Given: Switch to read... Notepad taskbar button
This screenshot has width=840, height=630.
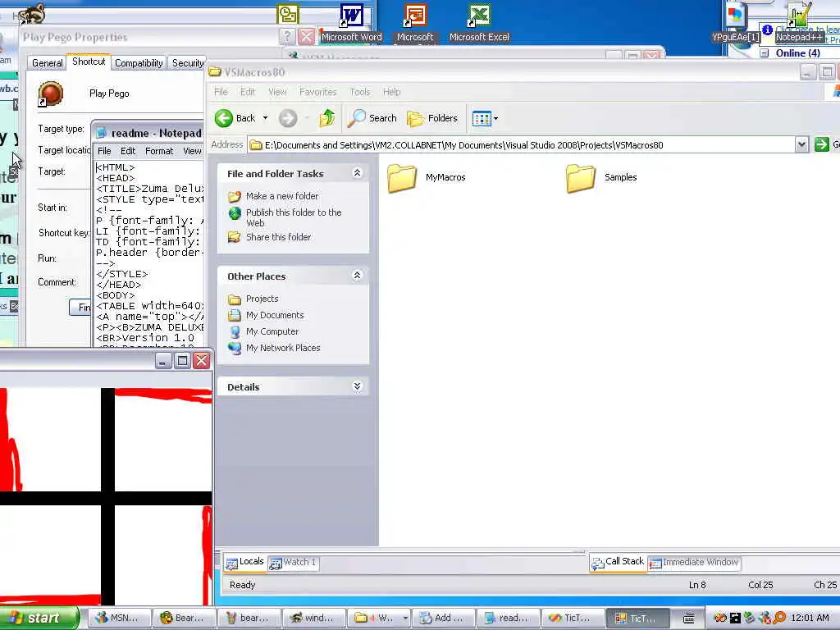Looking at the screenshot, I should point(507,618).
